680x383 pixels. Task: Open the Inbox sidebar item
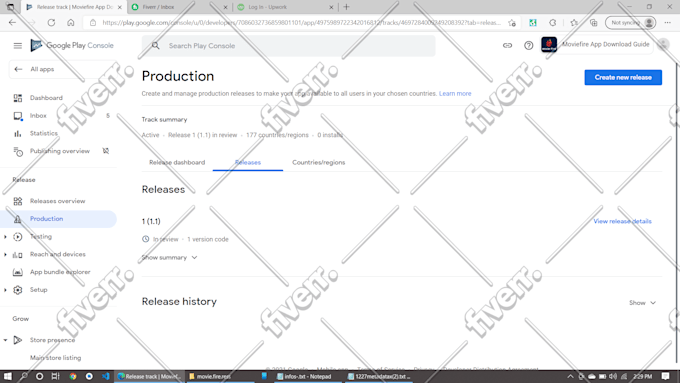(38, 115)
